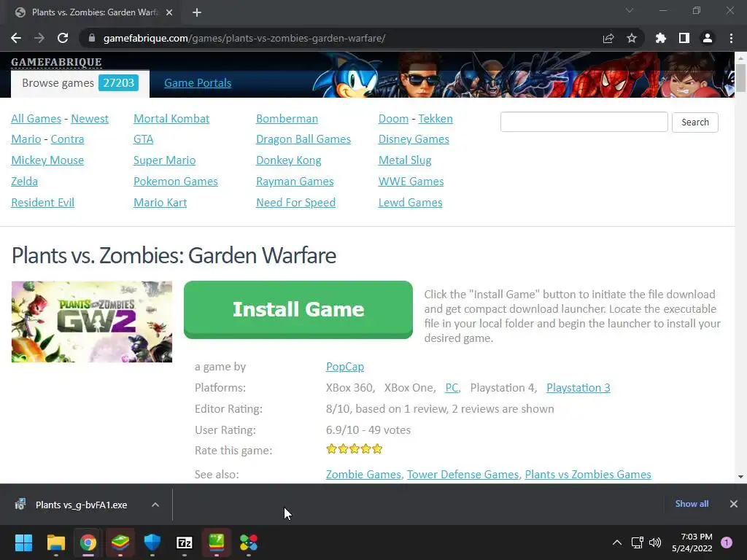
Task: Toggle the browser side panel
Action: click(684, 38)
